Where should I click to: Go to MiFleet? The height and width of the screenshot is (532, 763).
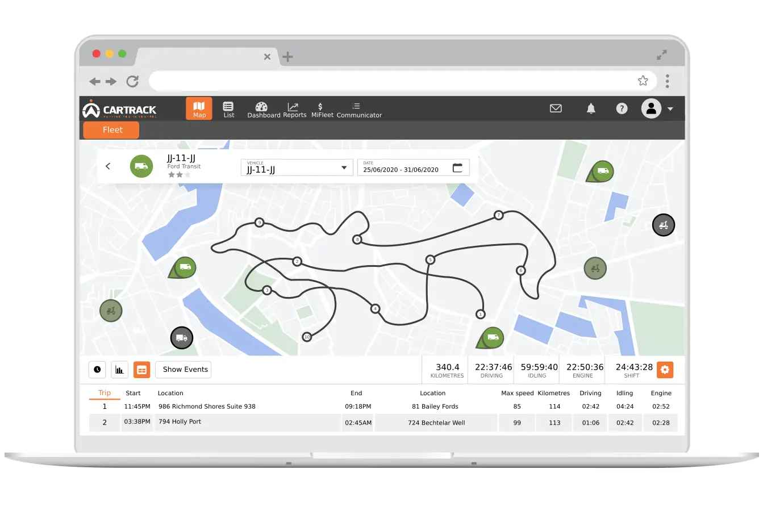coord(322,110)
